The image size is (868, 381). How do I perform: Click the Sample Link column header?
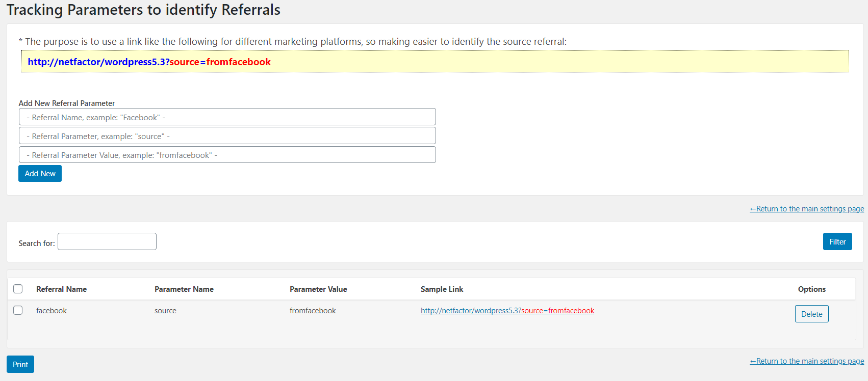pos(442,289)
